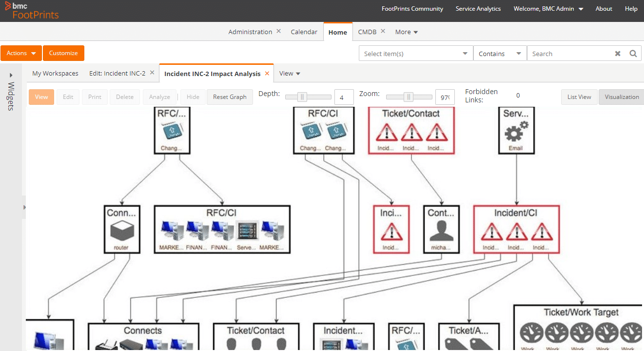Screen dimensions: 644x351
Task: Click the Hide toolbar button
Action: point(193,97)
